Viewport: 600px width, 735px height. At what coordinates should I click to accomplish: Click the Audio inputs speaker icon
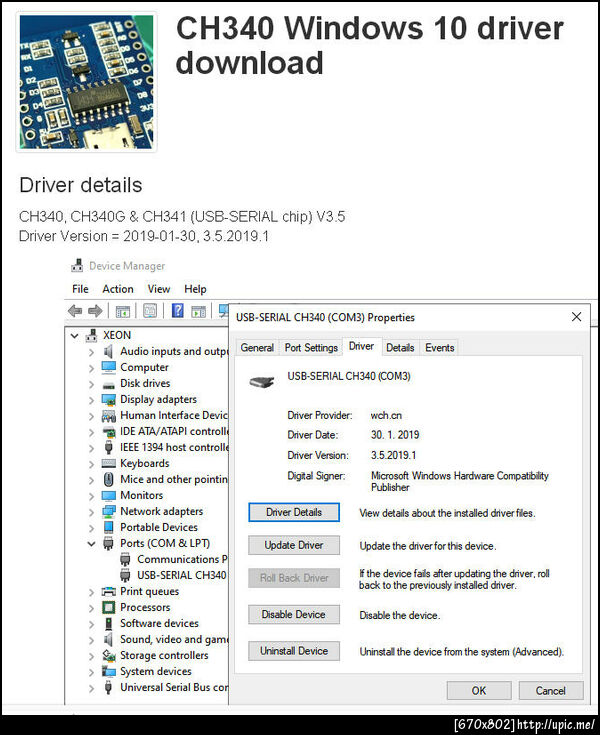click(x=108, y=352)
